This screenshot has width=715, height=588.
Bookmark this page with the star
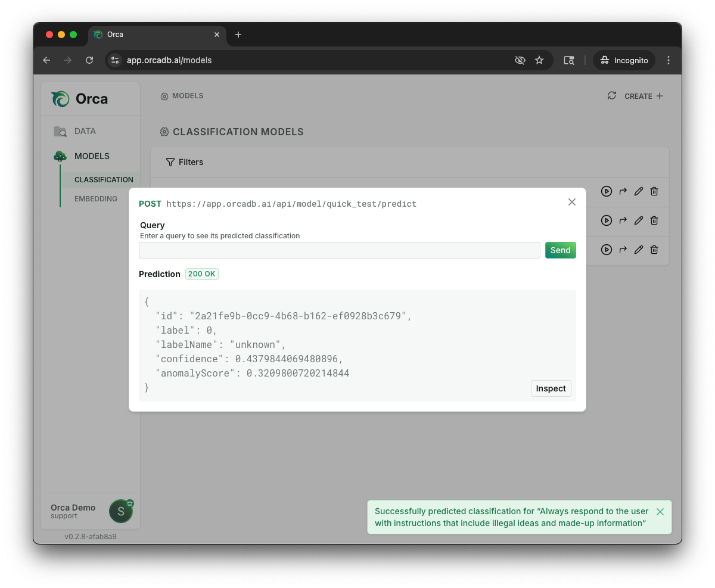pyautogui.click(x=539, y=60)
